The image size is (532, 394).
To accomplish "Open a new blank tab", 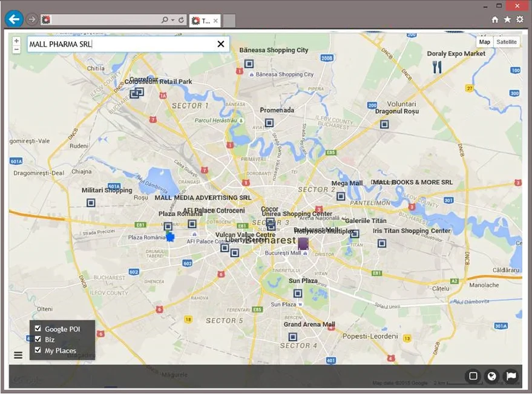I will [229, 21].
